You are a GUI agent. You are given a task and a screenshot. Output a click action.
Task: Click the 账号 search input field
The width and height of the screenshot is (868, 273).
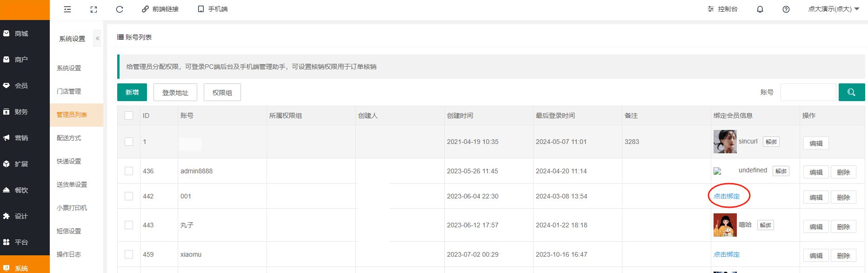[808, 92]
